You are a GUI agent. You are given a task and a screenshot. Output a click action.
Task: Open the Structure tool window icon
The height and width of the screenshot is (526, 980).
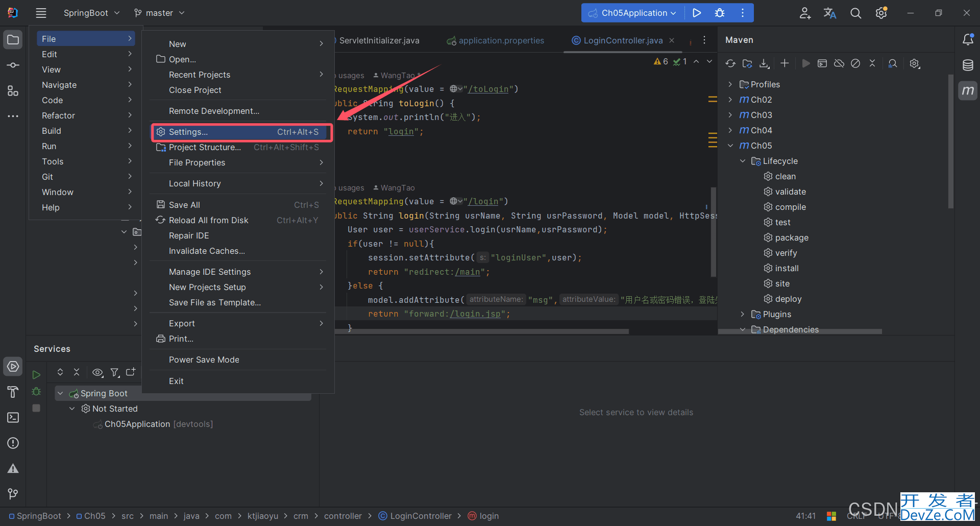tap(13, 91)
